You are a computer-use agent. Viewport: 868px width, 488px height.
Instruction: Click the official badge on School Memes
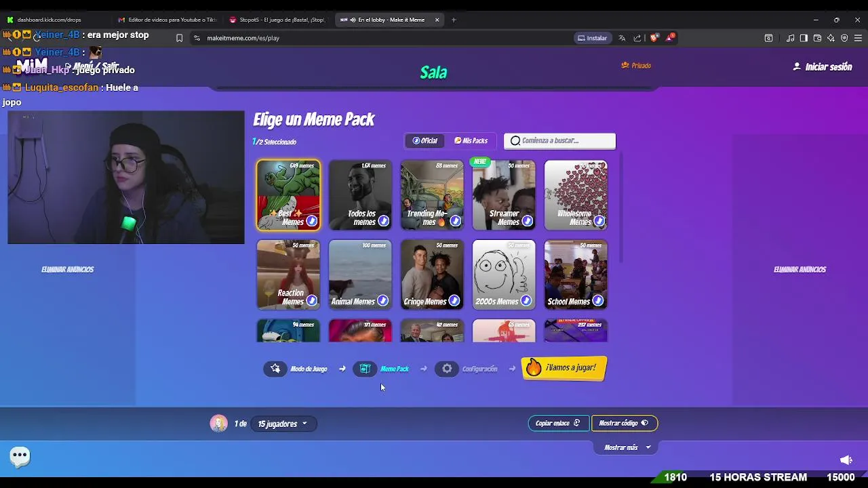coord(597,300)
